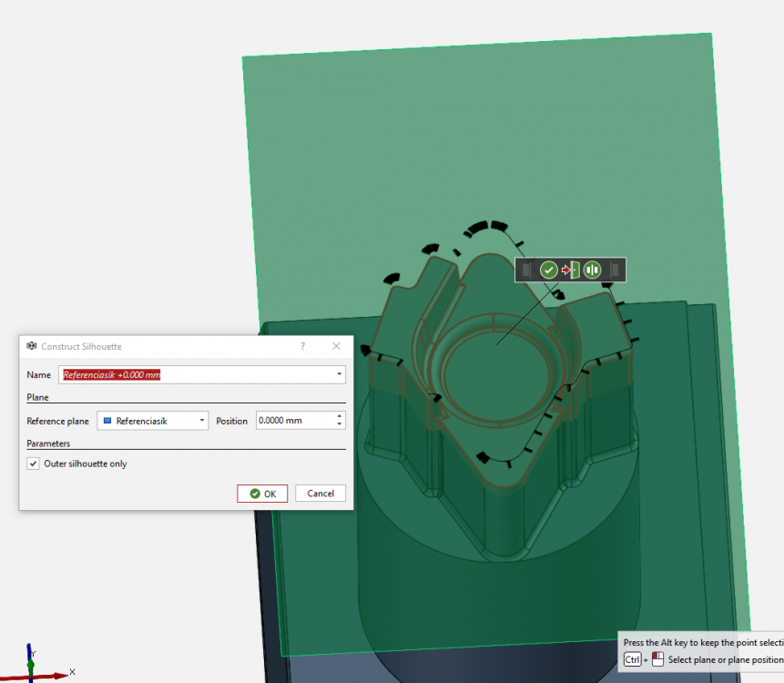This screenshot has width=784, height=683.
Task: Toggle the Outer silhouette only checkbox
Action: [x=35, y=464]
